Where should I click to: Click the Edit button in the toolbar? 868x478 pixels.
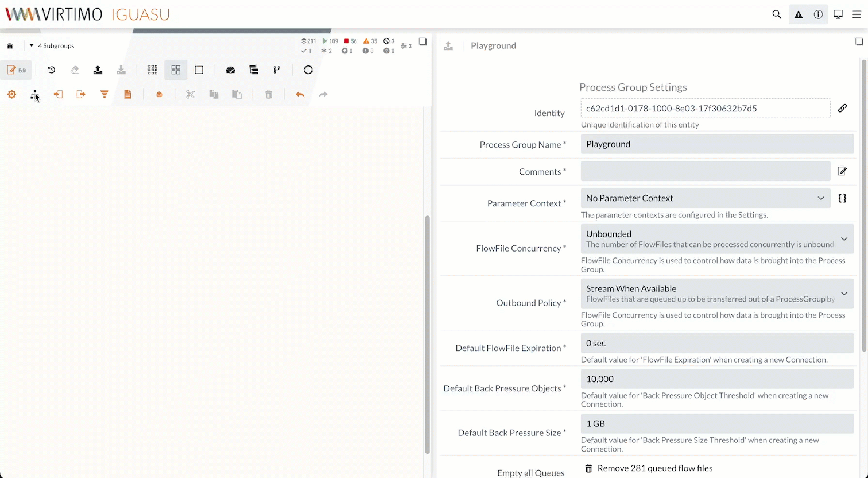coord(17,70)
